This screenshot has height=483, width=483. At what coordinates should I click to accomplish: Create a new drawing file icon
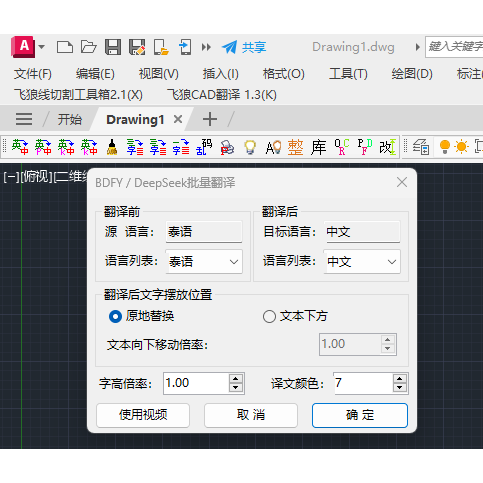[65, 47]
